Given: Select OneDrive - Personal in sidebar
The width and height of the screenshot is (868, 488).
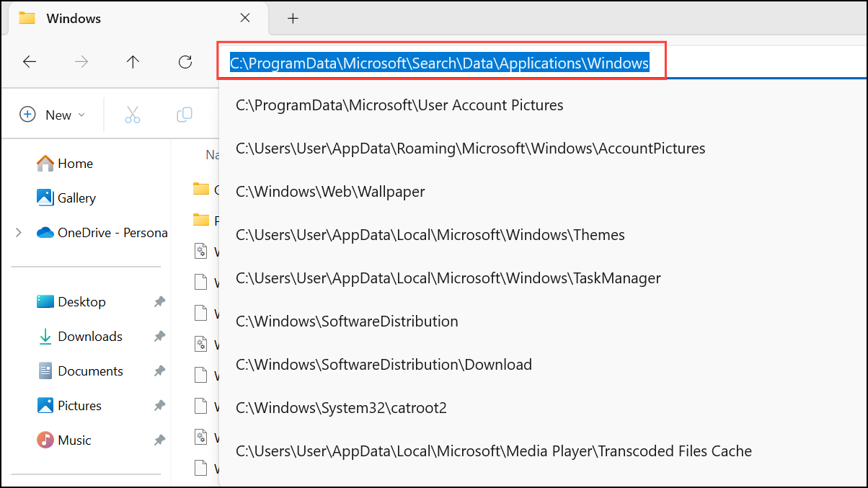Looking at the screenshot, I should coord(102,233).
